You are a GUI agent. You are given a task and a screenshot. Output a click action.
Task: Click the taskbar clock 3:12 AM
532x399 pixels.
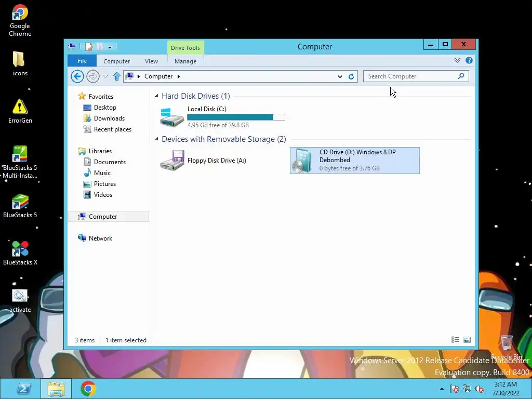pyautogui.click(x=506, y=384)
